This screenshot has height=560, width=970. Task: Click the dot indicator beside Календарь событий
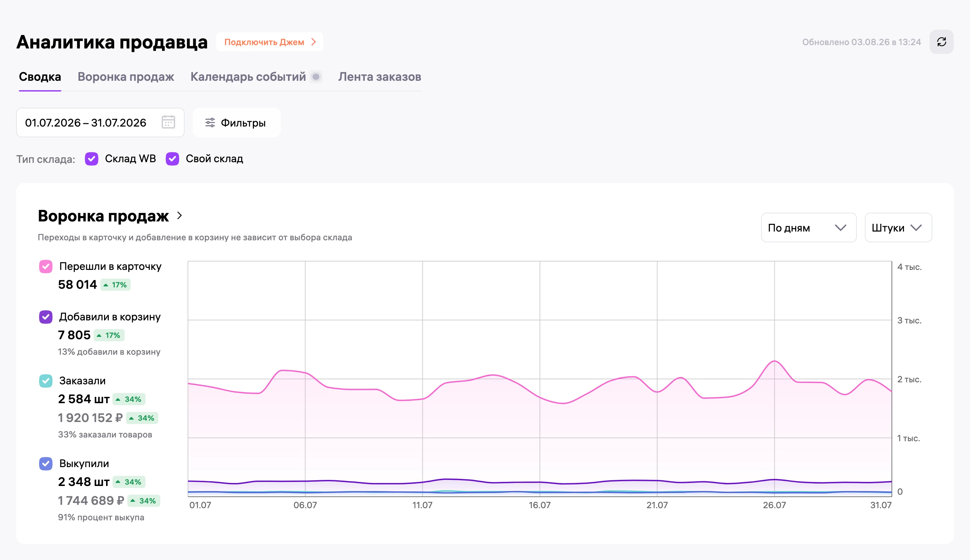point(316,77)
